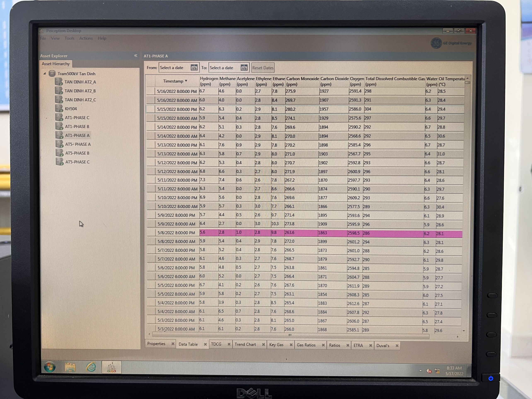Screen dimensions: 532x399
Task: Click the TAN DINH AT2_C asset icon
Action: 59,100
